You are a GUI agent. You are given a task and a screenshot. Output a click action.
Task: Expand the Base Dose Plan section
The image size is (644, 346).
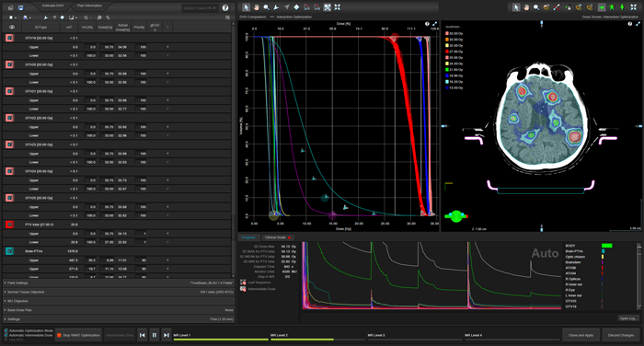(119, 310)
